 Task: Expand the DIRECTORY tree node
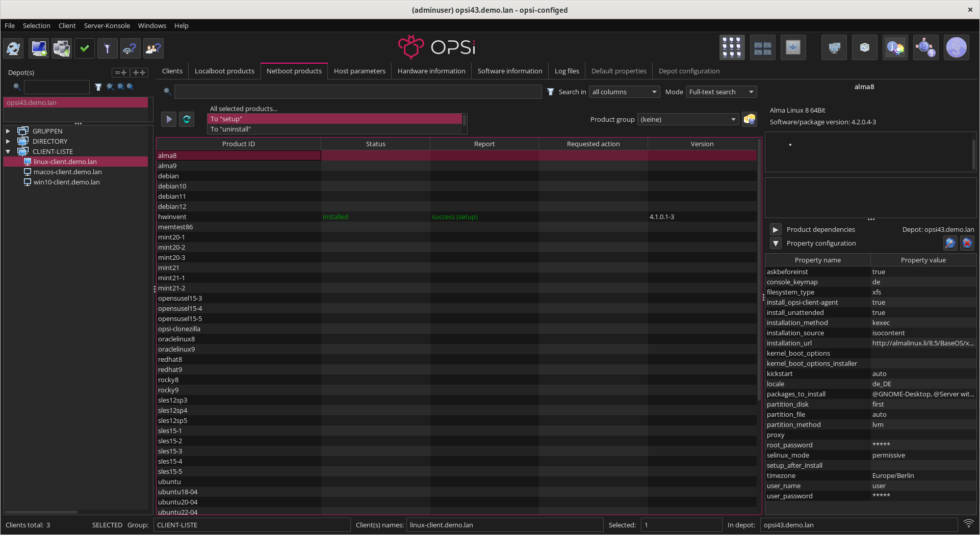point(8,141)
